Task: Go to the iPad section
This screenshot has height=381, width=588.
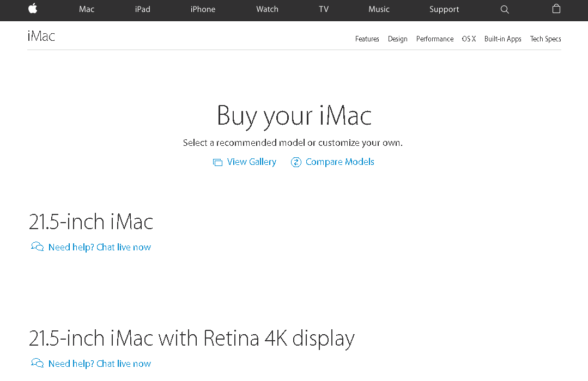Action: click(142, 9)
